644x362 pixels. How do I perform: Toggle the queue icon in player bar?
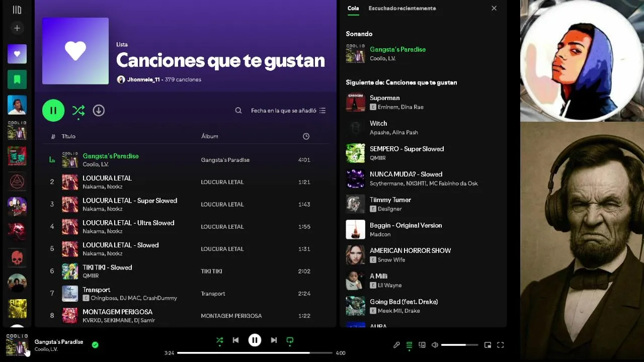click(409, 345)
